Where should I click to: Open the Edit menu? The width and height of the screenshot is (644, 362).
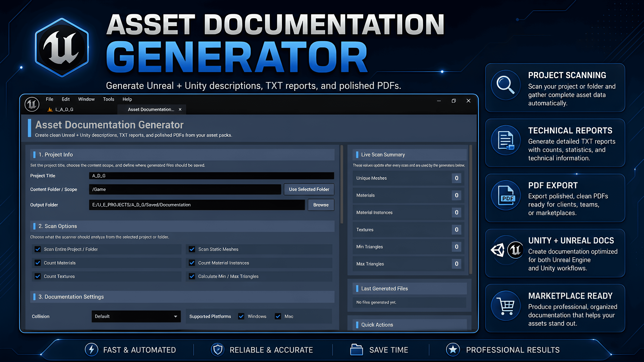pyautogui.click(x=66, y=99)
